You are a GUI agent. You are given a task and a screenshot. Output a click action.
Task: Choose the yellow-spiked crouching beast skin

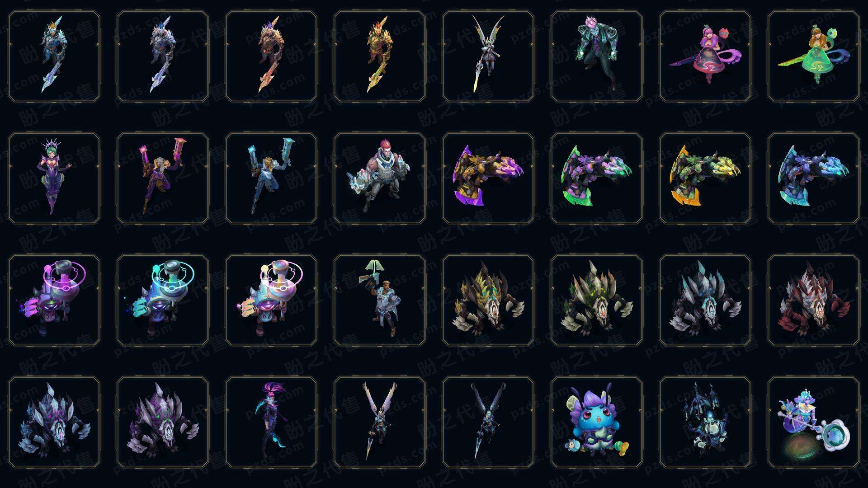coord(488,300)
